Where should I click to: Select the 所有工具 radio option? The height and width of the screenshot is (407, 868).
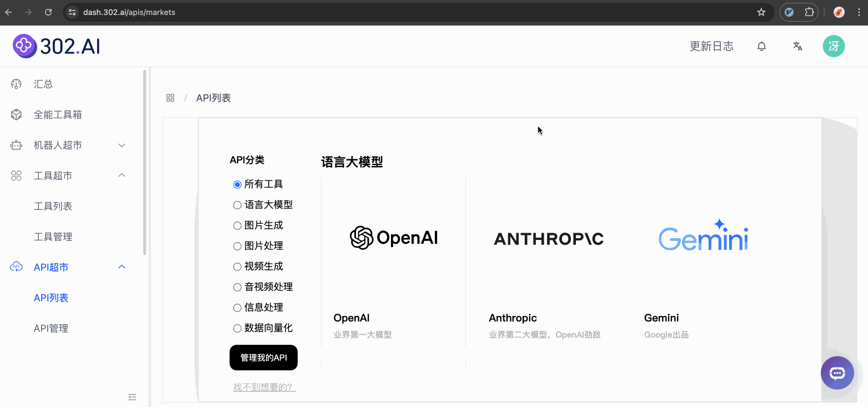237,184
